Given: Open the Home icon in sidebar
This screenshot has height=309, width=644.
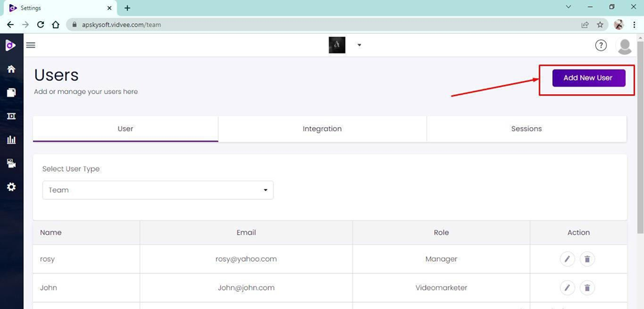Looking at the screenshot, I should tap(12, 69).
